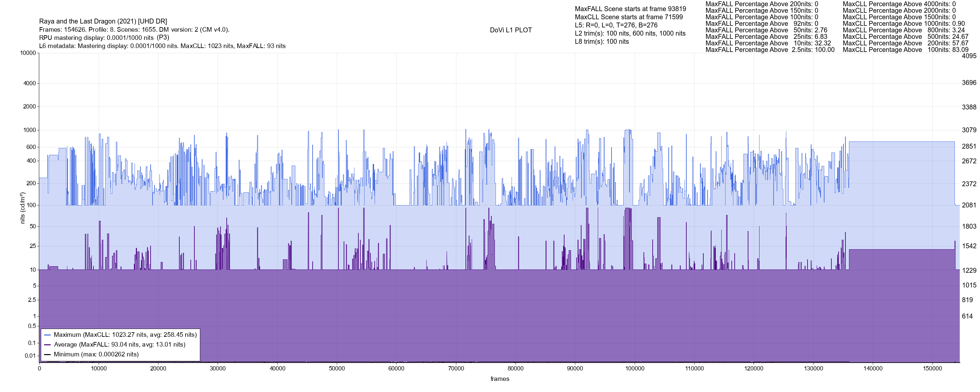Screen dimensions: 980x392
Task: Click 'MaxFALL Percentage Above 2.5nits: 100.00' line
Action: tap(770, 50)
